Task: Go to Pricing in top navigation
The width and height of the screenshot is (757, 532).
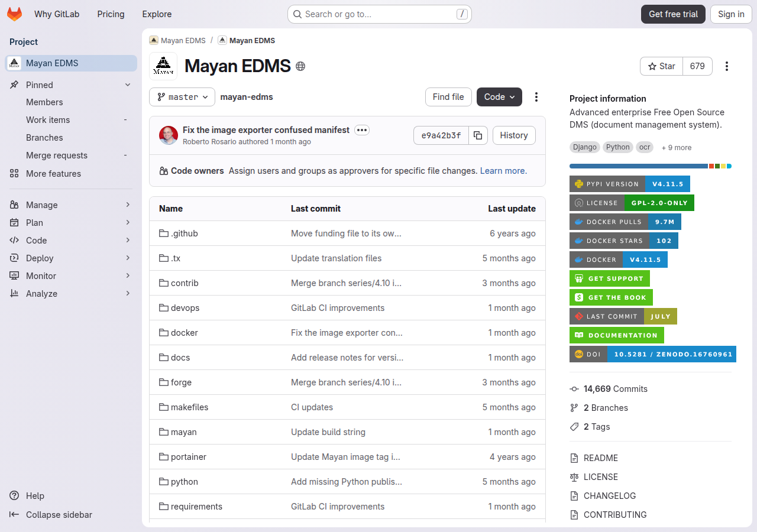Action: (111, 14)
